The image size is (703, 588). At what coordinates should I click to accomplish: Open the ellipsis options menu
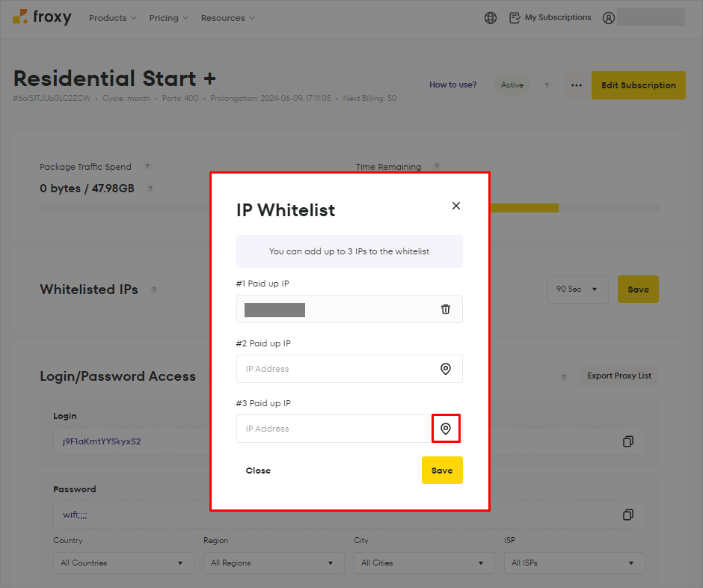pyautogui.click(x=575, y=85)
